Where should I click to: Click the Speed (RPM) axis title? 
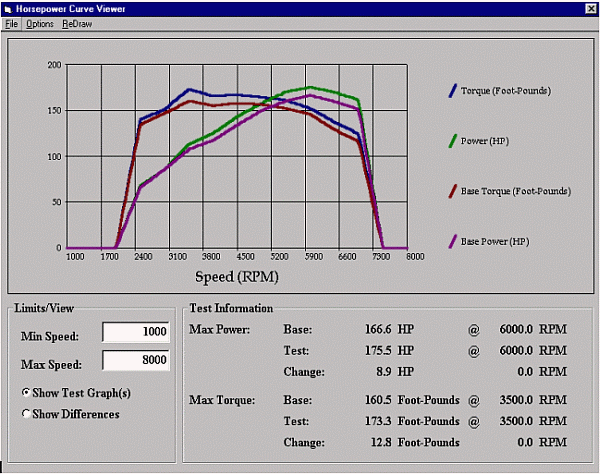pos(237,277)
